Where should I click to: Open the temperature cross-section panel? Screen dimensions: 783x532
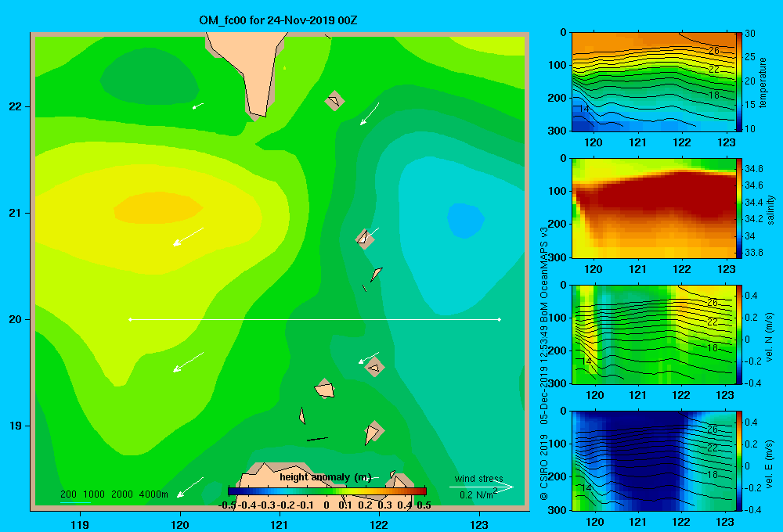click(x=654, y=82)
